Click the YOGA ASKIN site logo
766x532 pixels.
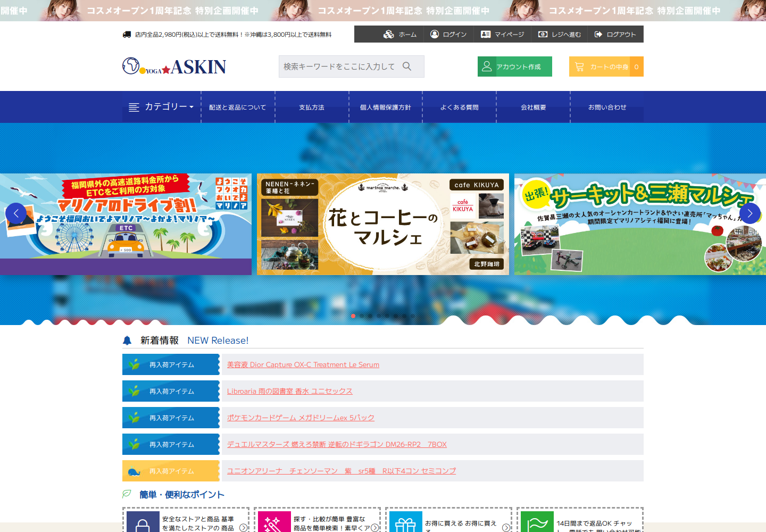[174, 66]
